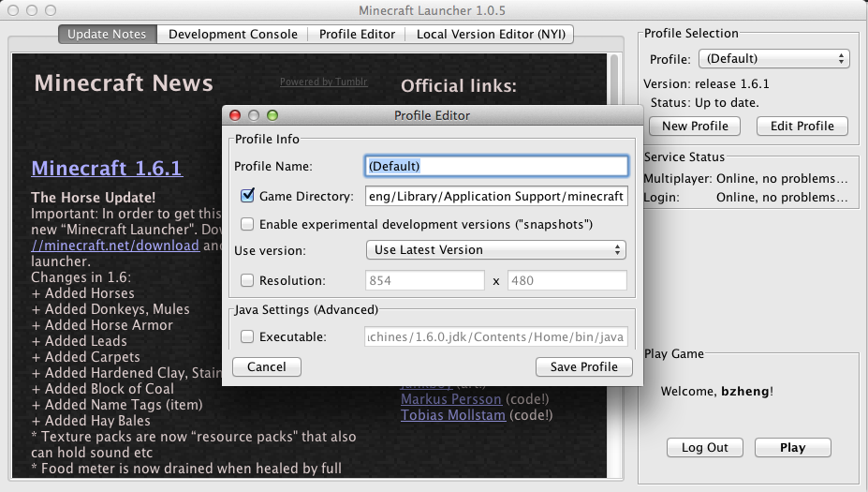Enable the Java Executable checkbox

(247, 336)
